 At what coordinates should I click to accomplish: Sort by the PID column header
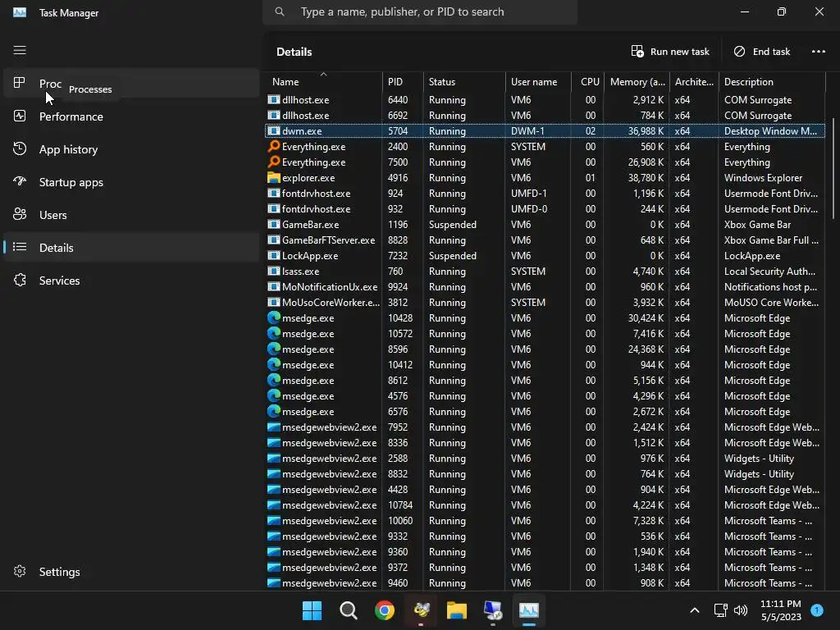point(403,81)
